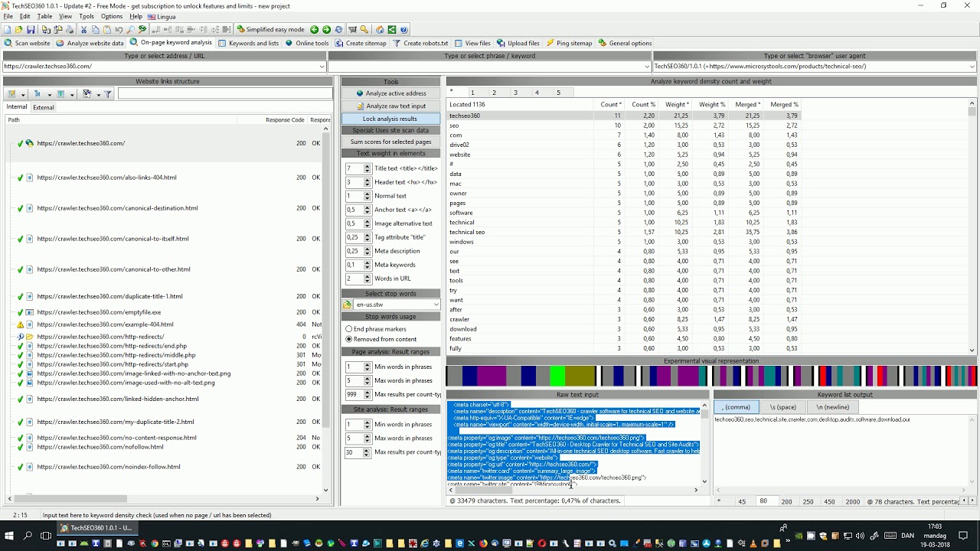
Task: Click the website links filter text field
Action: point(224,94)
